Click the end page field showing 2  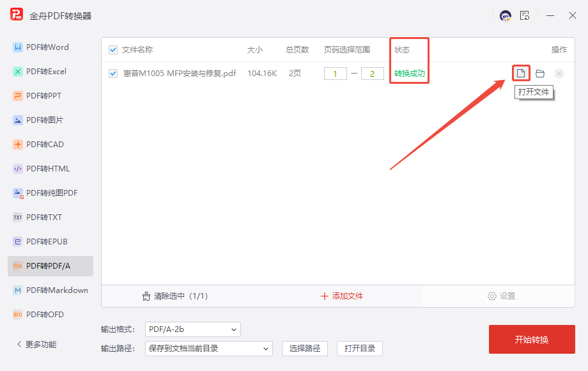click(x=373, y=74)
